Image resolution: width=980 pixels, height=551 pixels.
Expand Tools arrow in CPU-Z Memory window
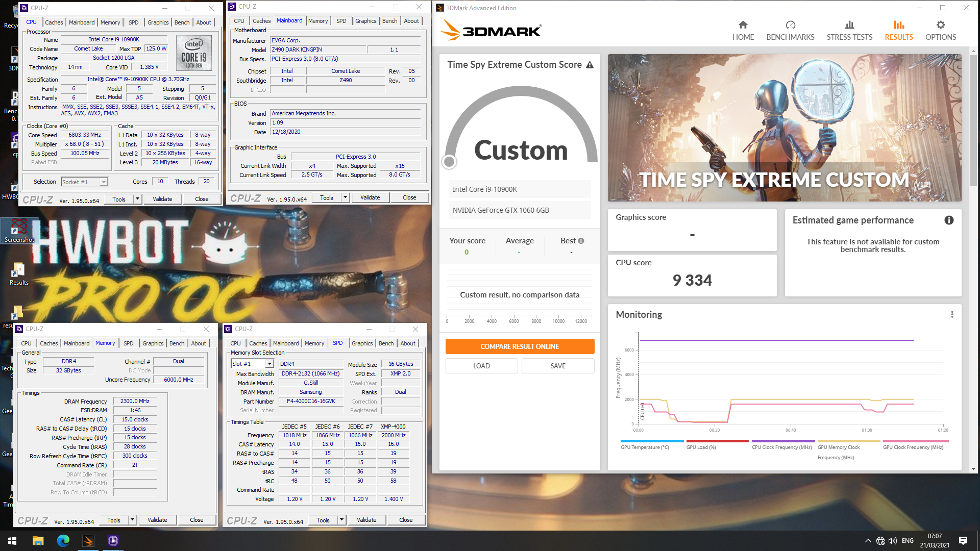coord(132,520)
